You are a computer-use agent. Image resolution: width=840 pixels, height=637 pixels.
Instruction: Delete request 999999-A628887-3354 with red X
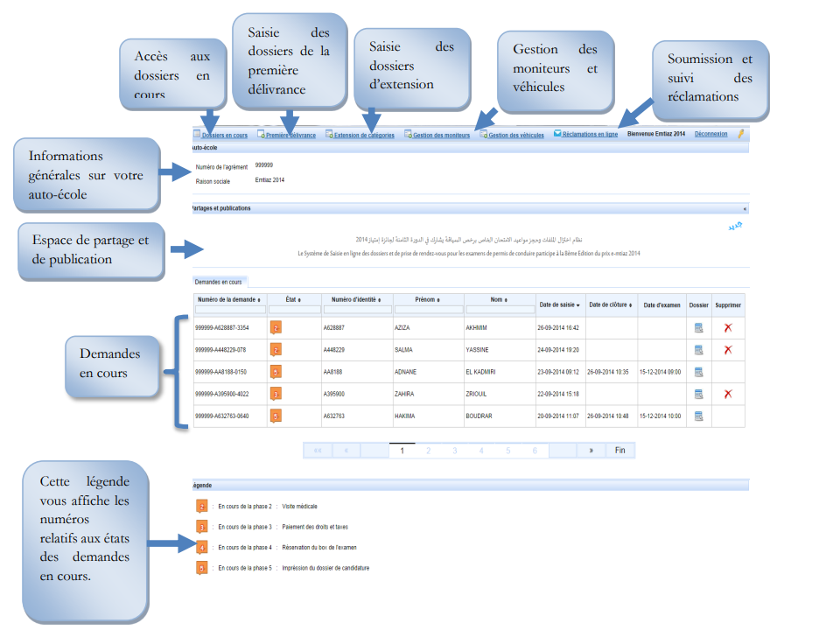tap(728, 328)
